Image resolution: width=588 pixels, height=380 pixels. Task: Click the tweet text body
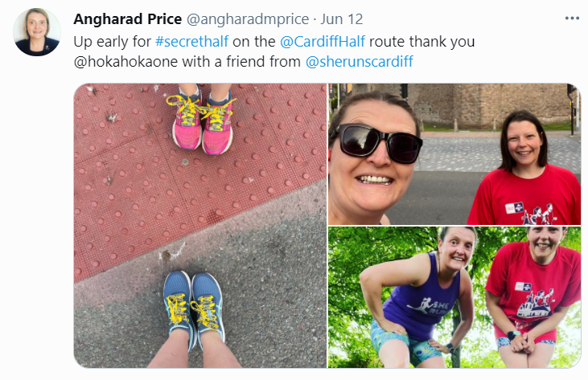pyautogui.click(x=274, y=51)
